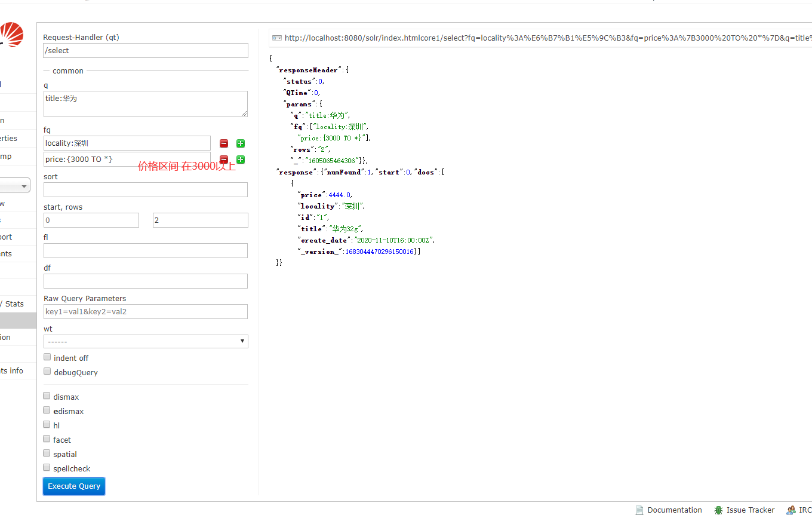
Task: Focus the Request-Handler /select field
Action: (x=146, y=51)
